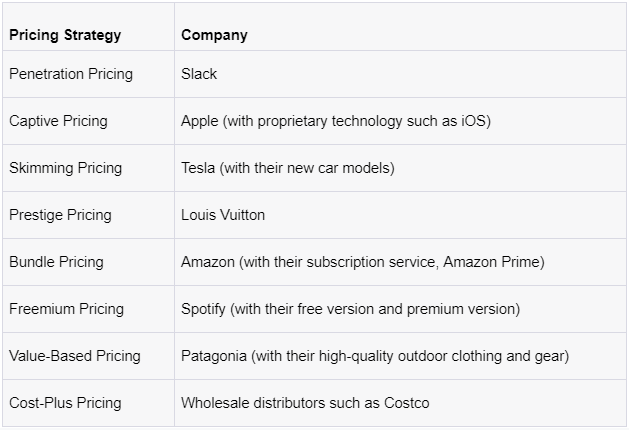Click the word Spotify in the table
Screen dimensions: 629x430
click(203, 309)
